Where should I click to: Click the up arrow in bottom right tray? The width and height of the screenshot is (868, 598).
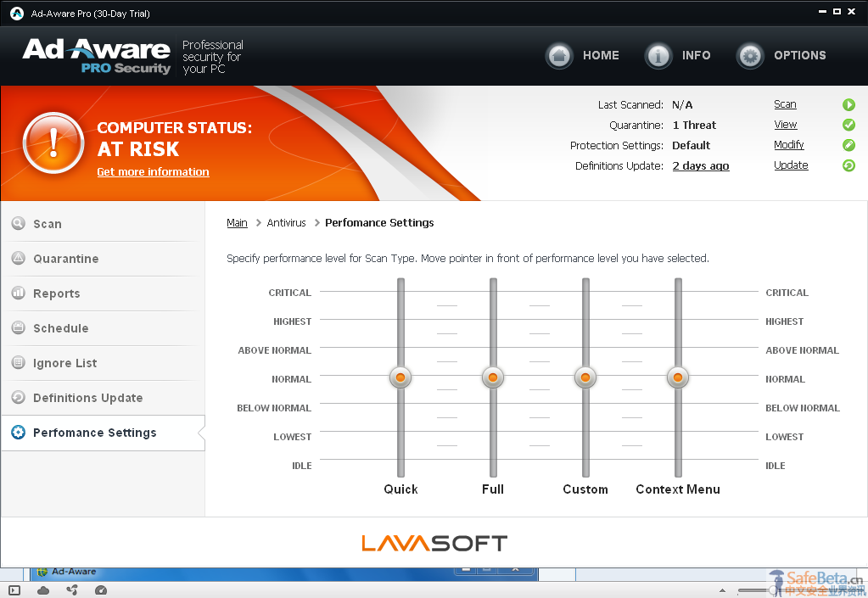click(722, 591)
